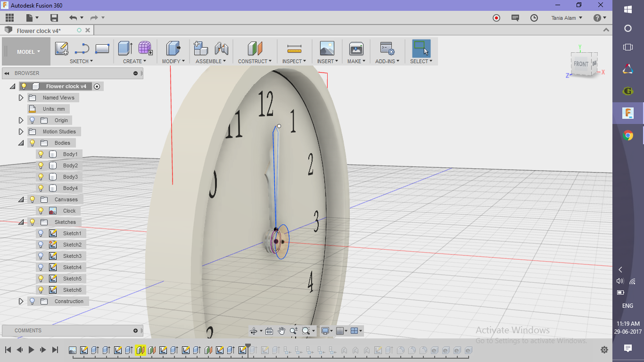Open the CREATE dropdown menu

pos(135,61)
